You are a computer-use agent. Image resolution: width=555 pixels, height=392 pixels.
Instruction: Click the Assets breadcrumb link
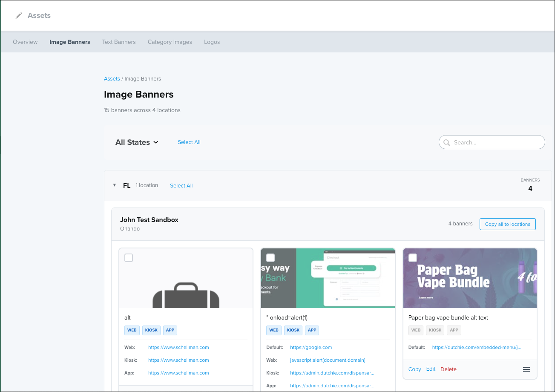[112, 78]
